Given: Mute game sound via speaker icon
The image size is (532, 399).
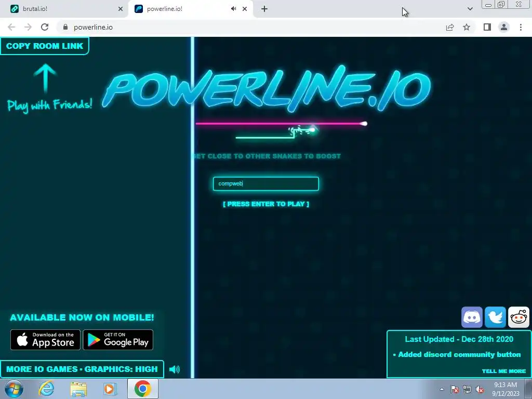Looking at the screenshot, I should point(175,369).
